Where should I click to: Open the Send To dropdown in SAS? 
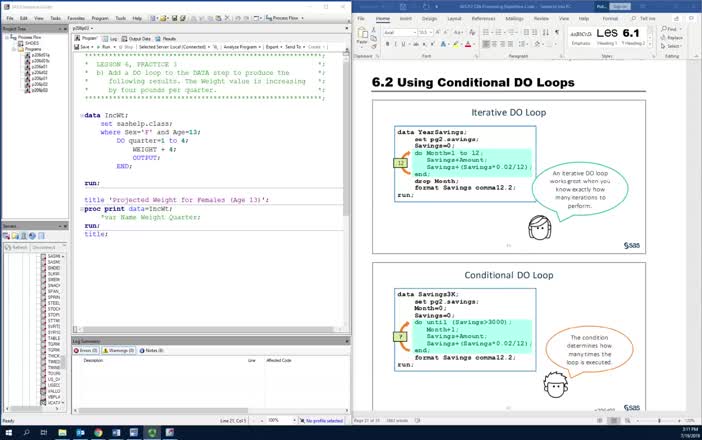point(304,47)
